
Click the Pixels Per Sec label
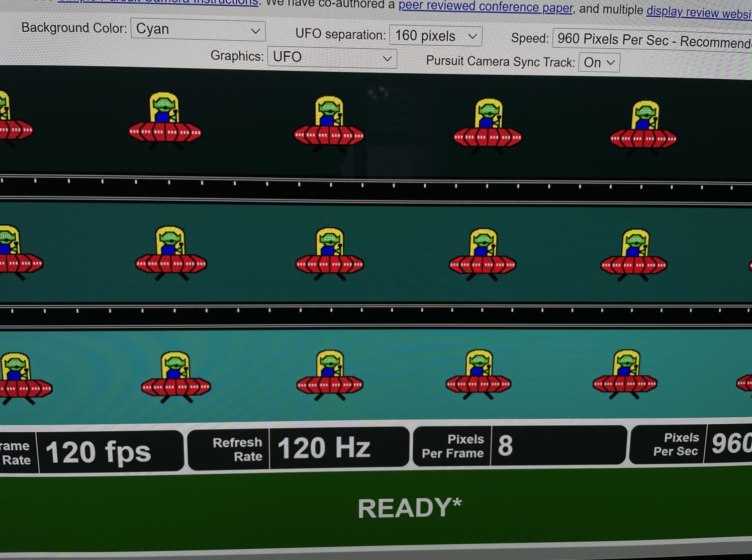pyautogui.click(x=676, y=444)
